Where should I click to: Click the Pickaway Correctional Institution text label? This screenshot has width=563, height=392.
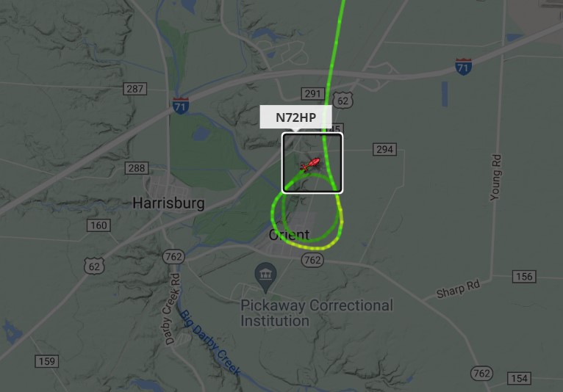(x=317, y=313)
